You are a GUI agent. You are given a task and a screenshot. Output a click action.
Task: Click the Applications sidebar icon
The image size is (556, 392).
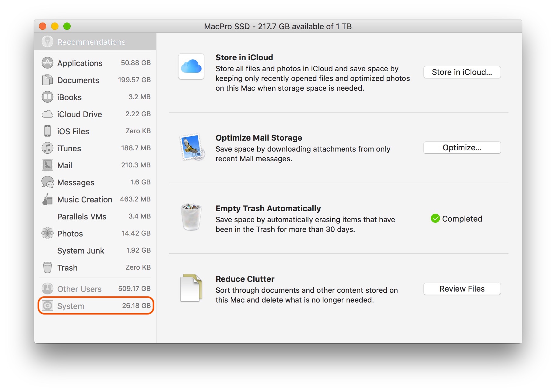tap(47, 63)
